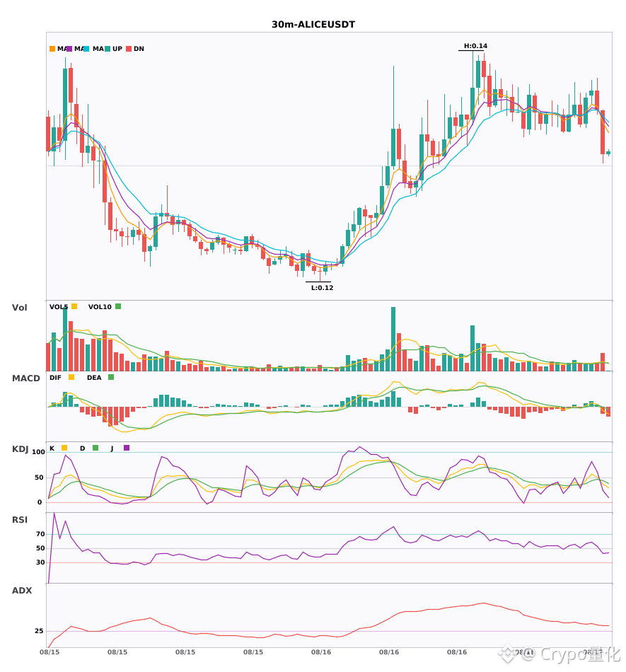626x672 pixels.
Task: Click the green D line swatch
Action: point(95,448)
